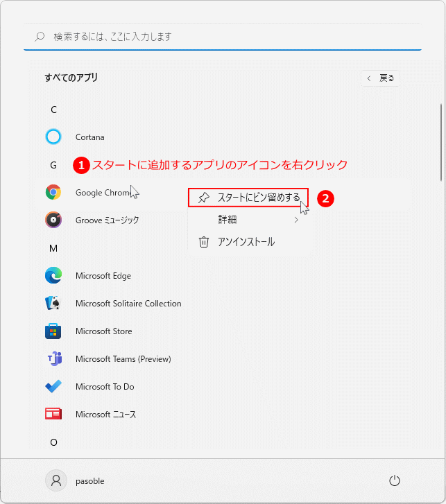
Task: Choose アンインストール from the context menu
Action: point(248,242)
